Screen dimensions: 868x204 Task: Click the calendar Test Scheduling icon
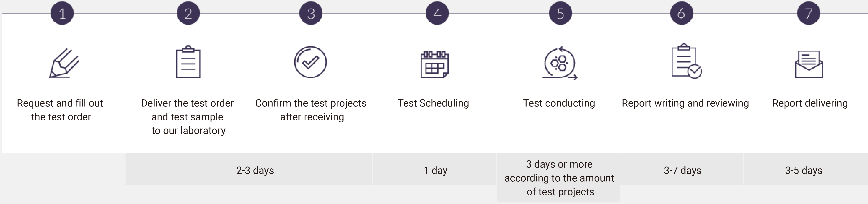[435, 65]
